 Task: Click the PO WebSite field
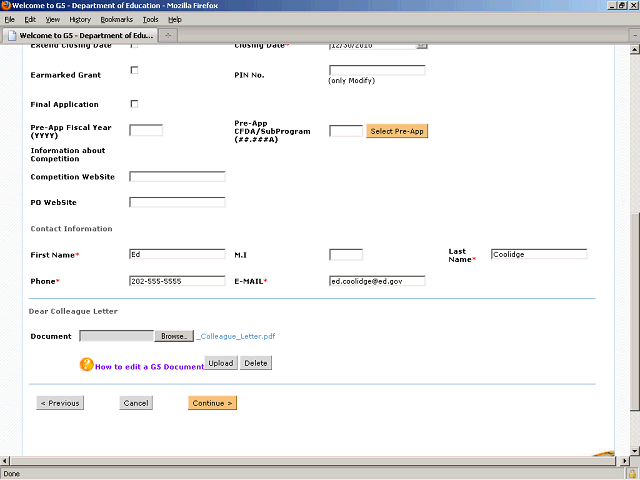[x=177, y=202]
